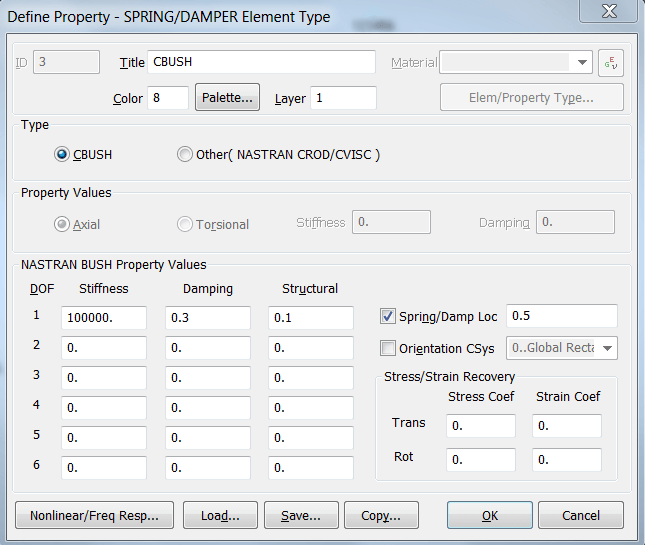Close the Define Property dialog

(x=608, y=11)
